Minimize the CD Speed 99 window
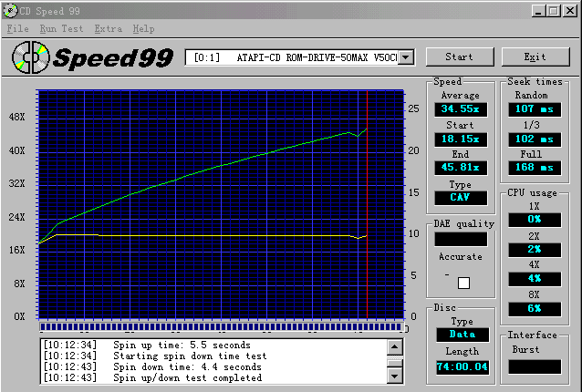582x392 pixels. tap(538, 10)
